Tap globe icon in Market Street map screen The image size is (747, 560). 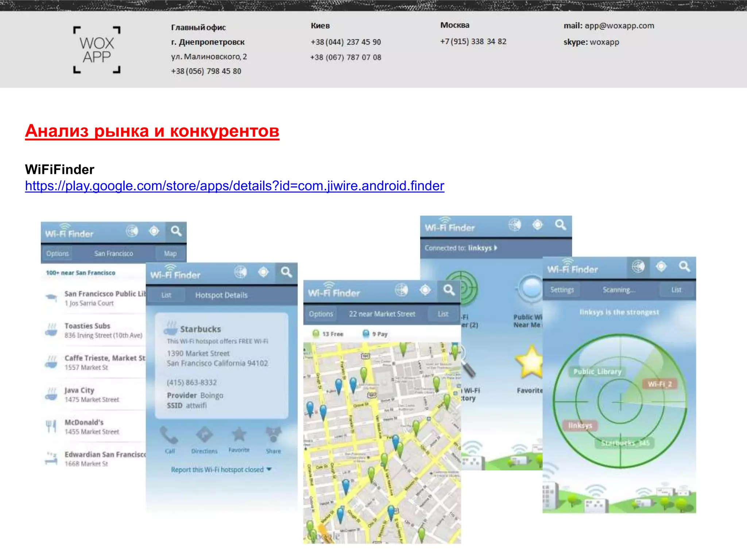point(401,290)
